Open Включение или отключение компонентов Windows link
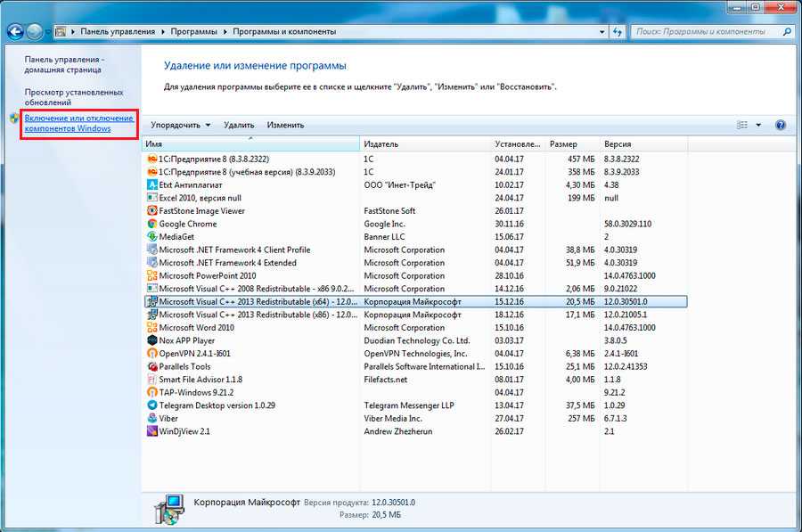Image resolution: width=802 pixels, height=532 pixels. coord(79,123)
